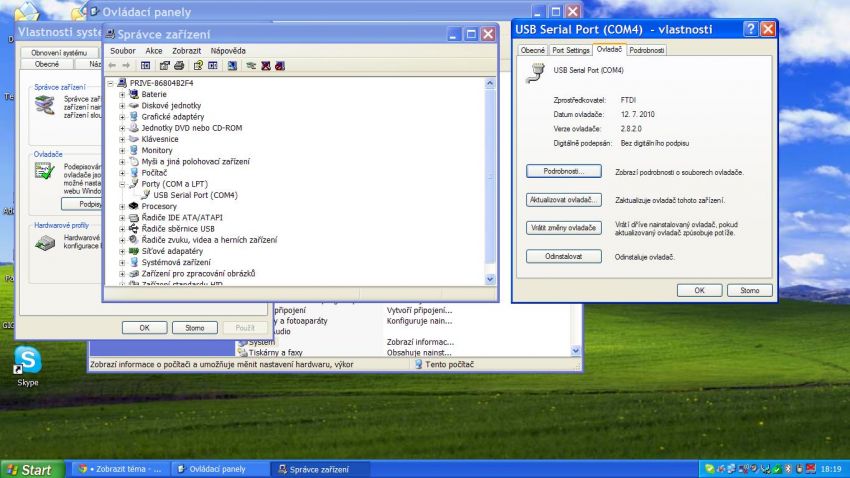This screenshot has height=478, width=850.
Task: Click the Bluetooth tray icon
Action: (x=789, y=469)
